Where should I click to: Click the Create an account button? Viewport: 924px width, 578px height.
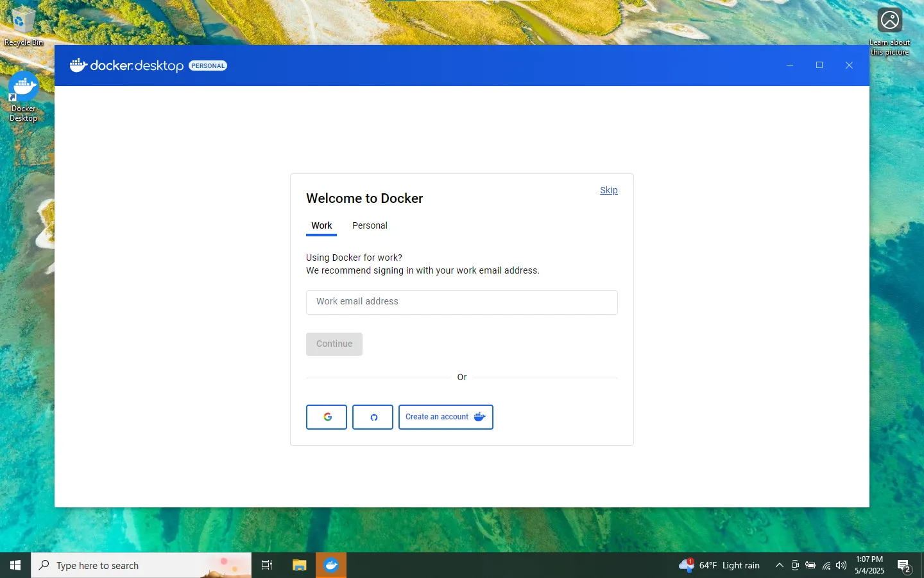pyautogui.click(x=445, y=417)
